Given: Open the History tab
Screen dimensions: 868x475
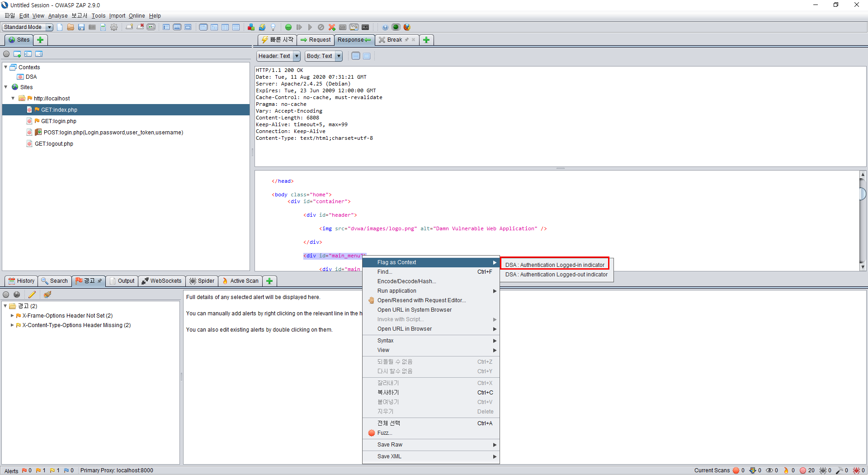Looking at the screenshot, I should (21, 281).
